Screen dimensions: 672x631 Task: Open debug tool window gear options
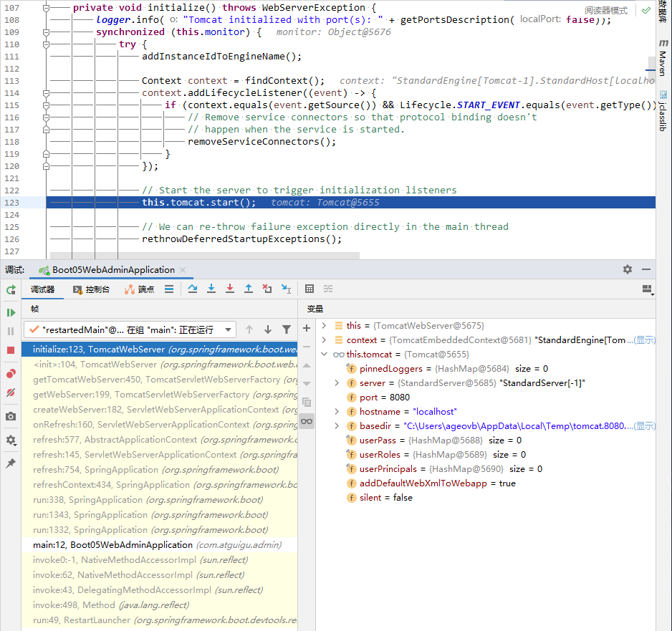(628, 269)
